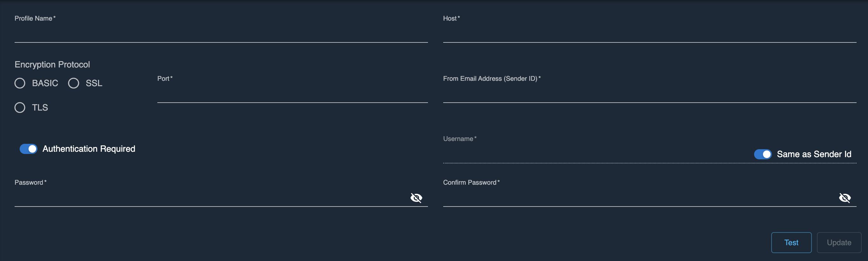Image resolution: width=868 pixels, height=261 pixels.
Task: Click into the Host input field
Action: pyautogui.click(x=649, y=34)
